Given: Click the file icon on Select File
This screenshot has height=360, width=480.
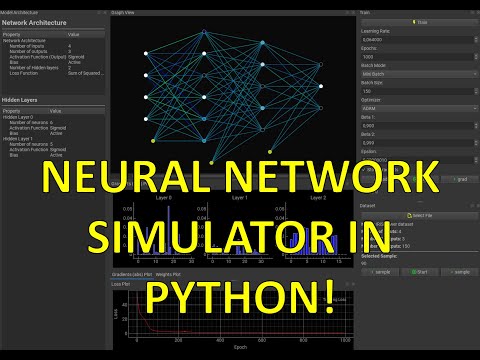Looking at the screenshot, I should pyautogui.click(x=409, y=216).
